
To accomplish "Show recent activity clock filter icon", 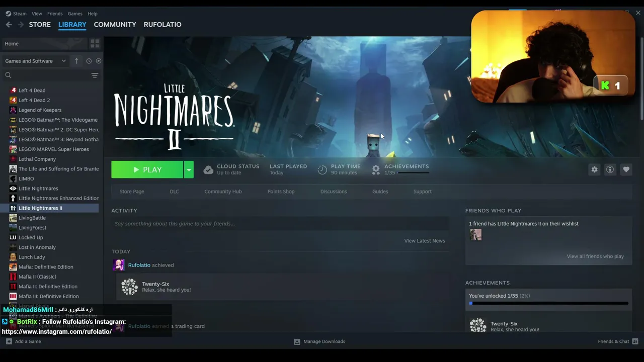I will click(89, 61).
